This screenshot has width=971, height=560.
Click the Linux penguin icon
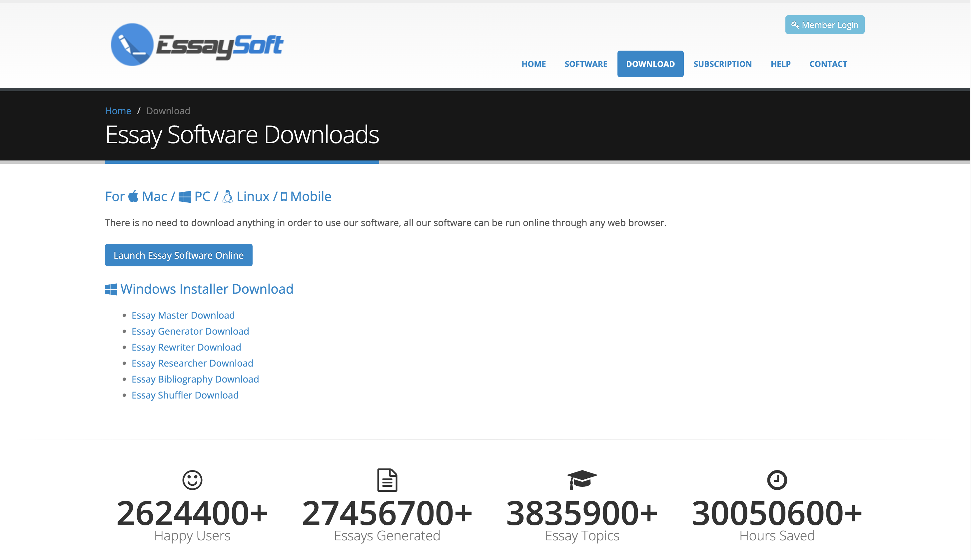228,196
